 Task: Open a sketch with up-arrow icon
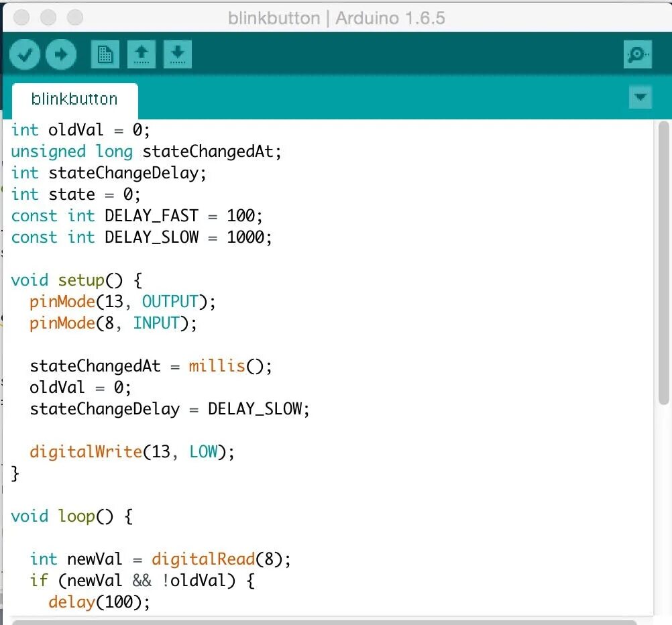pos(142,54)
